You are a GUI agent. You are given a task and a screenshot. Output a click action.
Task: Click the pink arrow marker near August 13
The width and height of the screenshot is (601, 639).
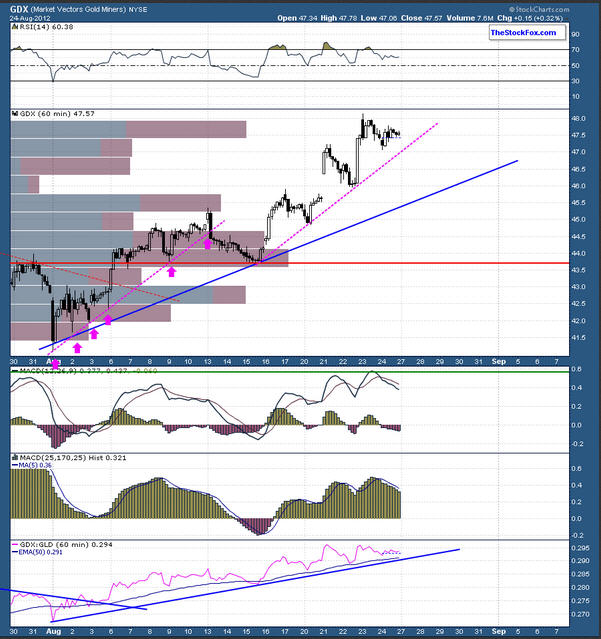click(208, 242)
